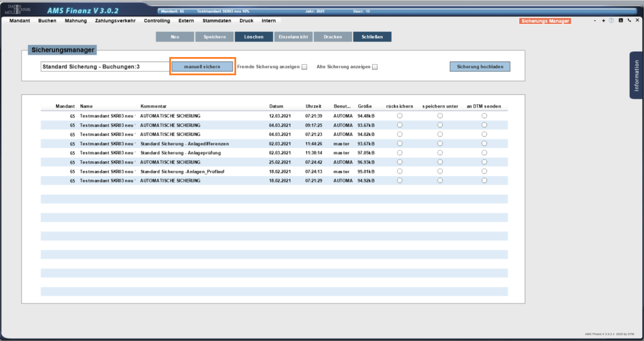The image size is (644, 341).
Task: Enable 'Fremde Sicherung anzeigen' checkbox
Action: pyautogui.click(x=304, y=67)
